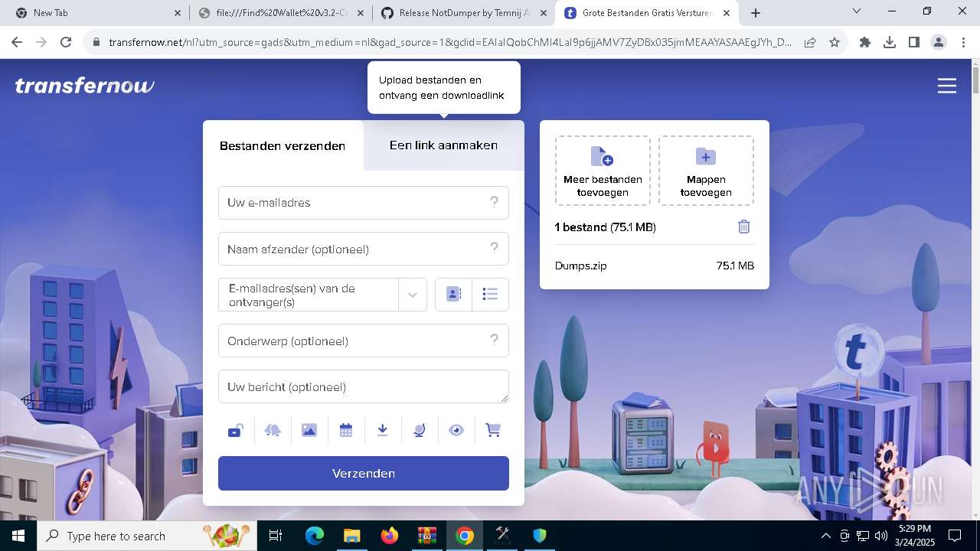This screenshot has height=551, width=980.
Task: Open the calendar expiry date icon
Action: (346, 430)
